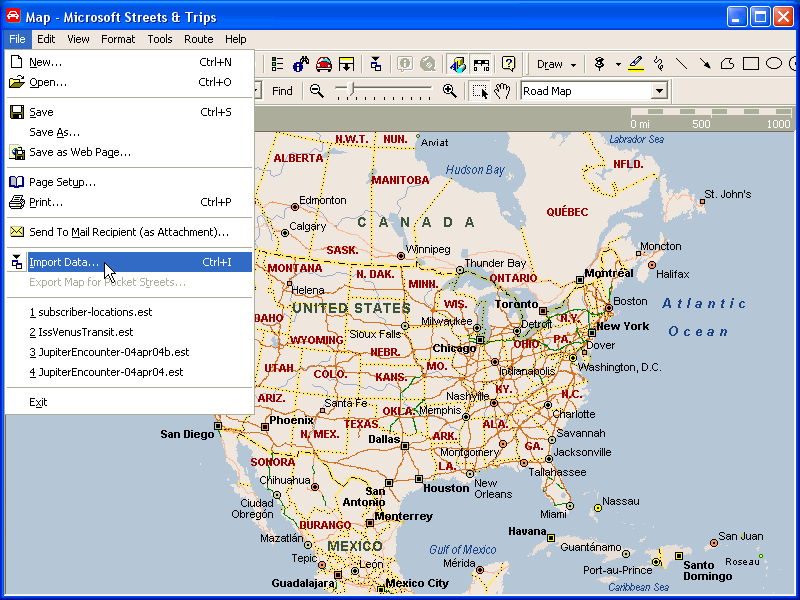This screenshot has width=800, height=600.
Task: Click the Import Data... menu item
Action: pos(130,262)
